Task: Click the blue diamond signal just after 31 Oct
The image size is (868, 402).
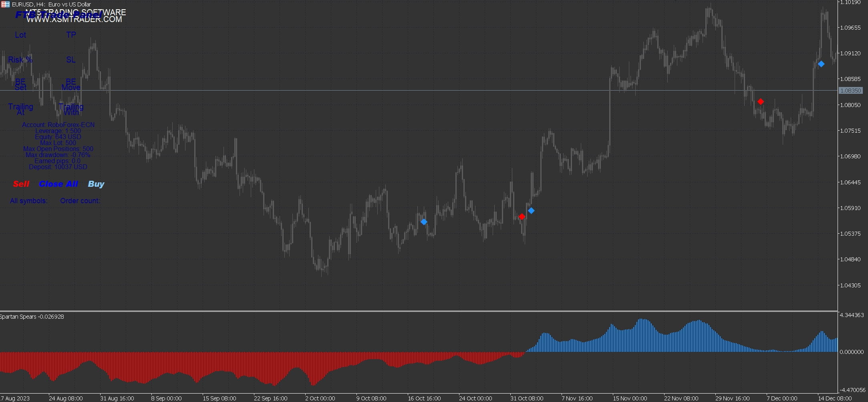Action: coord(531,211)
